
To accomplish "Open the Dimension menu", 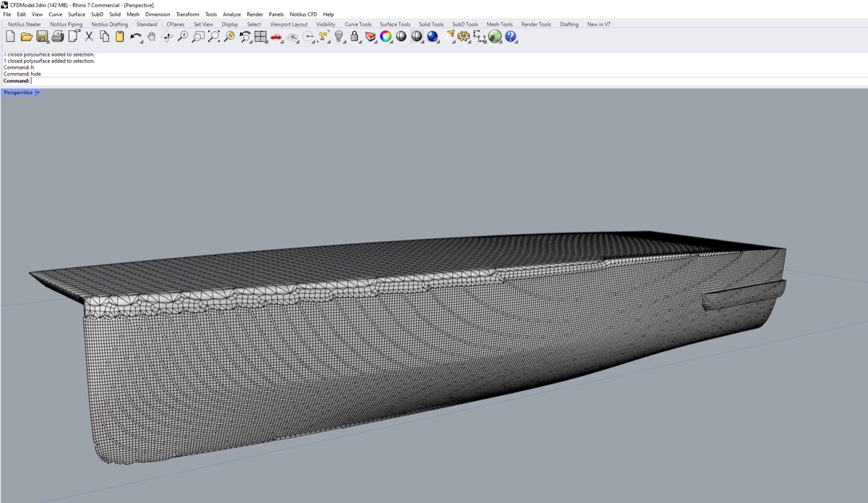I will click(x=158, y=14).
